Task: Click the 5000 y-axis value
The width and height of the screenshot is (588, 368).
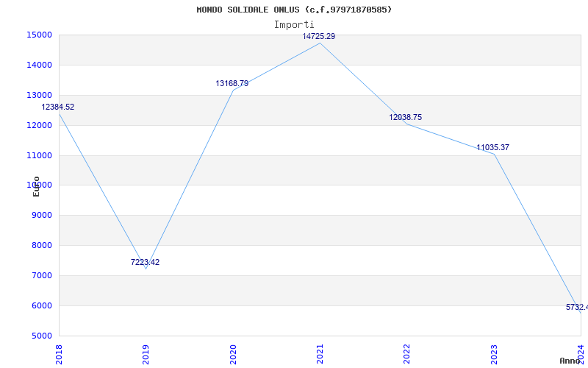Action: (x=41, y=336)
